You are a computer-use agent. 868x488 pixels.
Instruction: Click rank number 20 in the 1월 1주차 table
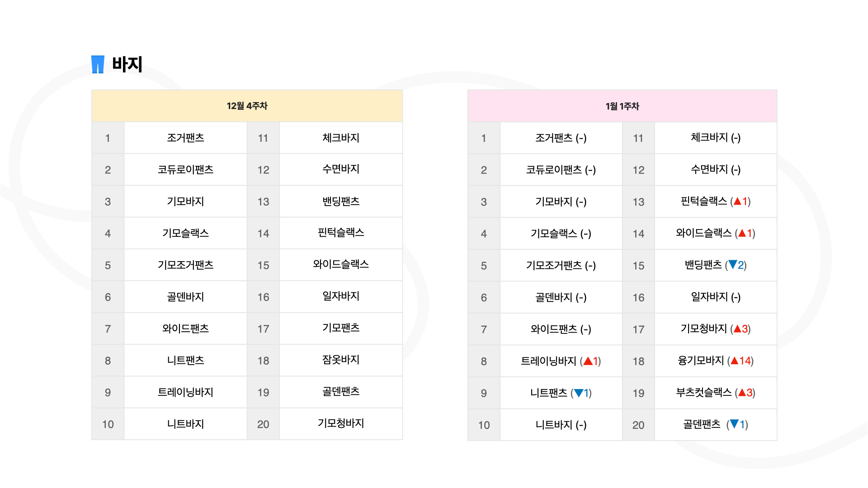coord(638,425)
